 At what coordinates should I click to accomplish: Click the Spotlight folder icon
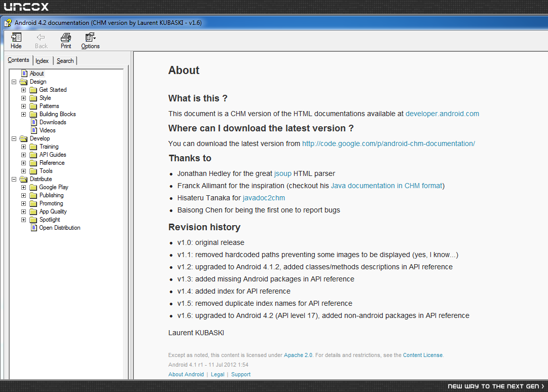click(33, 220)
